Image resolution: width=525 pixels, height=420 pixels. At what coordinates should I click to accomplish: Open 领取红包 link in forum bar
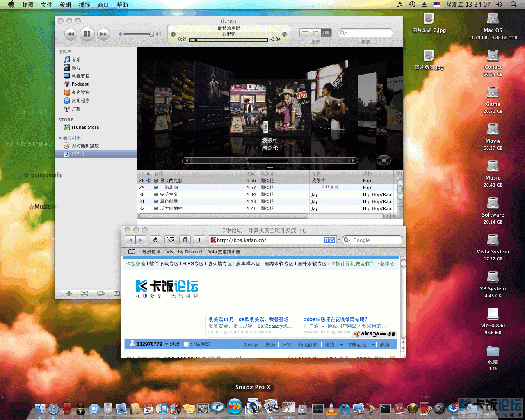pos(308,345)
